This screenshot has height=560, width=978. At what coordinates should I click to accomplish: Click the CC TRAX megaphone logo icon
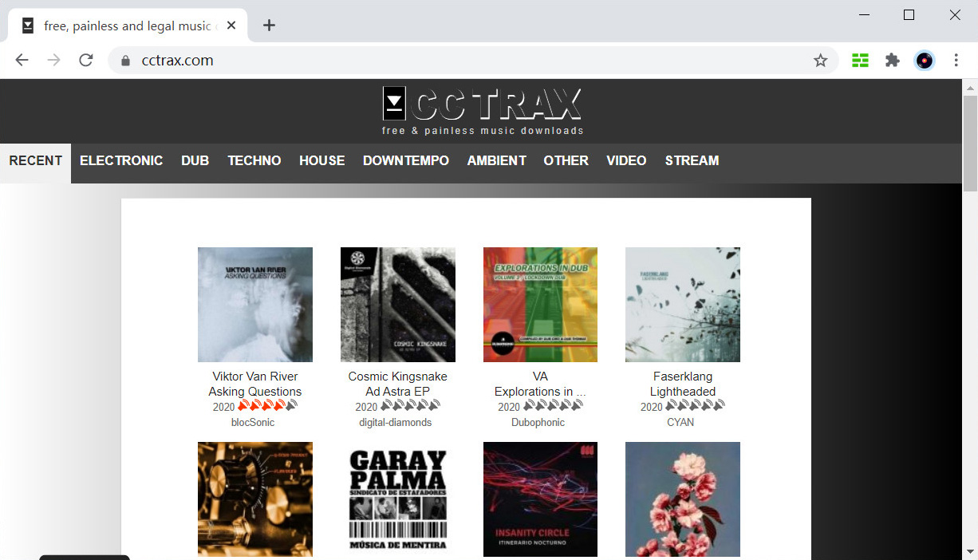[394, 104]
